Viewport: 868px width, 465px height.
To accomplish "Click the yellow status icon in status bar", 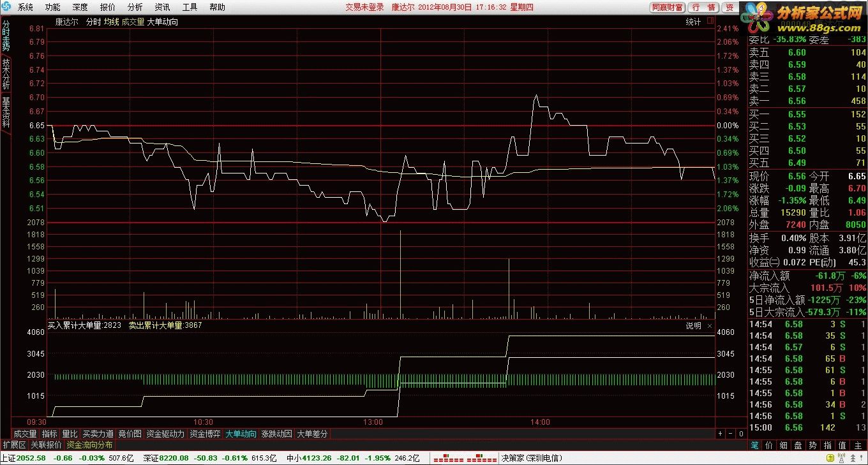I will [x=831, y=458].
